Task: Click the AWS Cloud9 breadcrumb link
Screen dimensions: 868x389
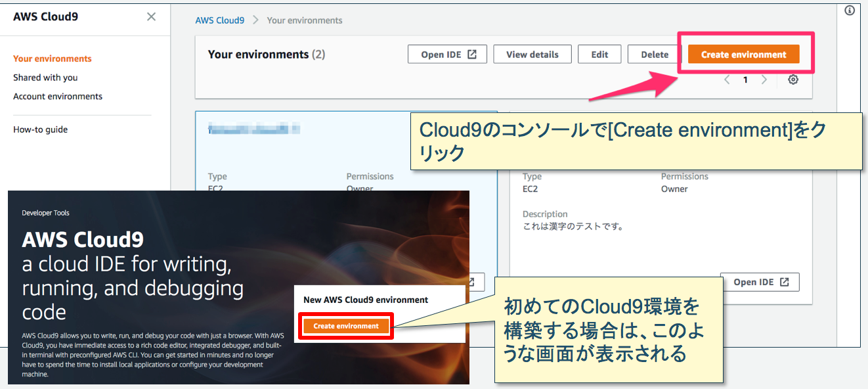Action: (x=219, y=20)
